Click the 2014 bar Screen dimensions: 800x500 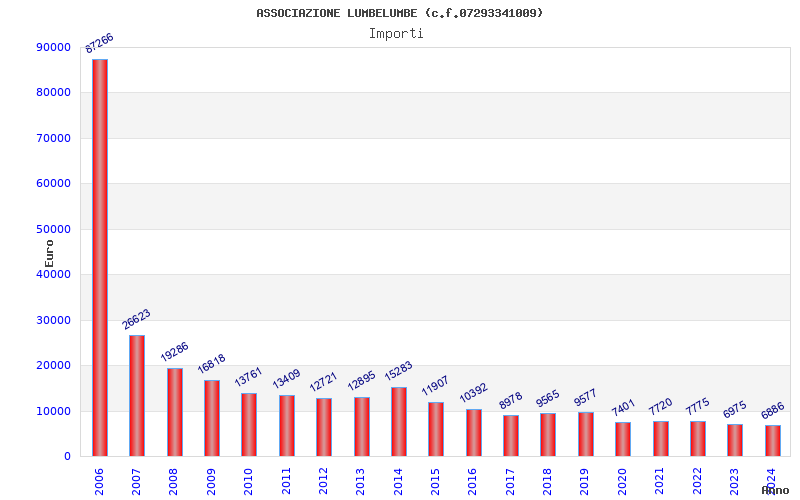[x=399, y=421]
